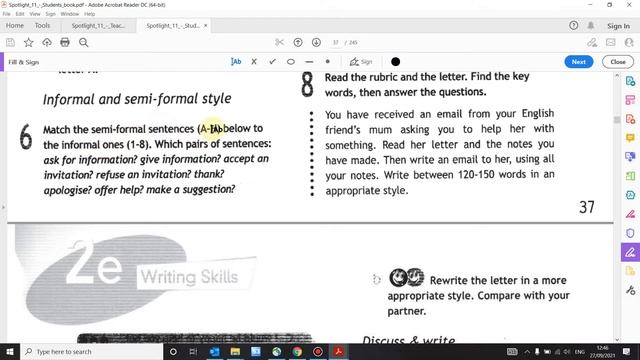Go to next page arrow
The width and height of the screenshot is (640, 360).
click(316, 42)
